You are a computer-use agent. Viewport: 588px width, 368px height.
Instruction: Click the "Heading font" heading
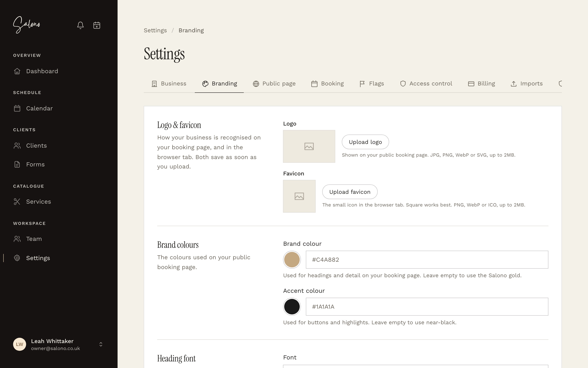coord(176,359)
